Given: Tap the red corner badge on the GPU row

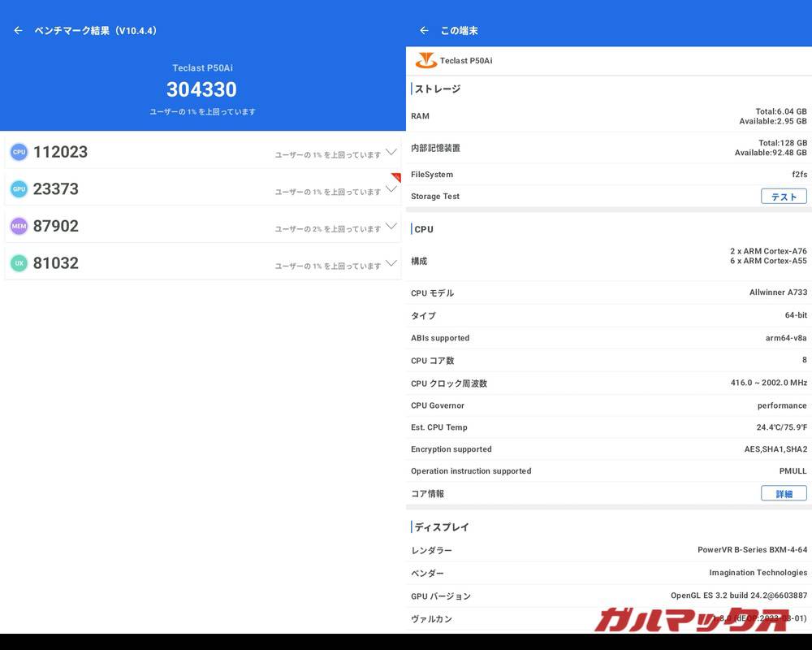Looking at the screenshot, I should (x=395, y=177).
